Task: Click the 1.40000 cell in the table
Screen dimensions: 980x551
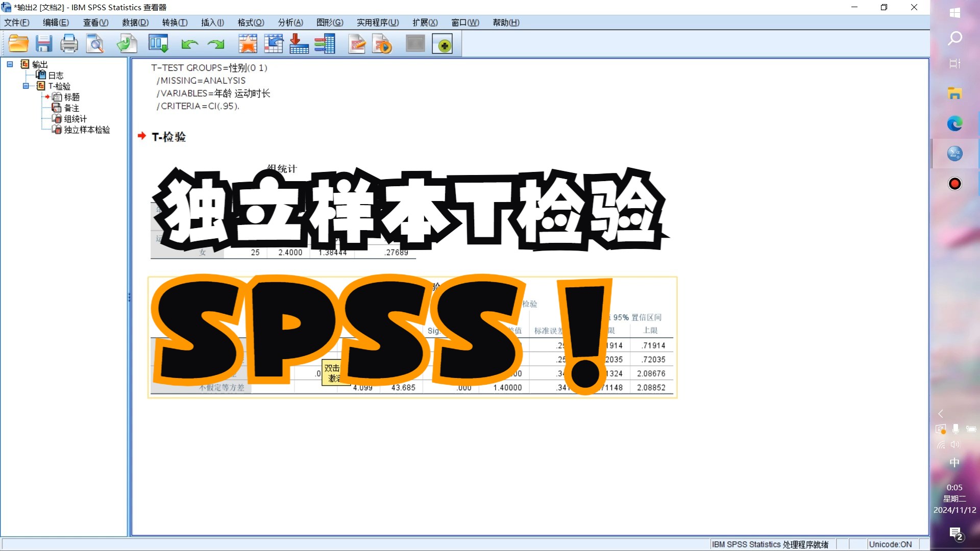Action: pyautogui.click(x=507, y=388)
